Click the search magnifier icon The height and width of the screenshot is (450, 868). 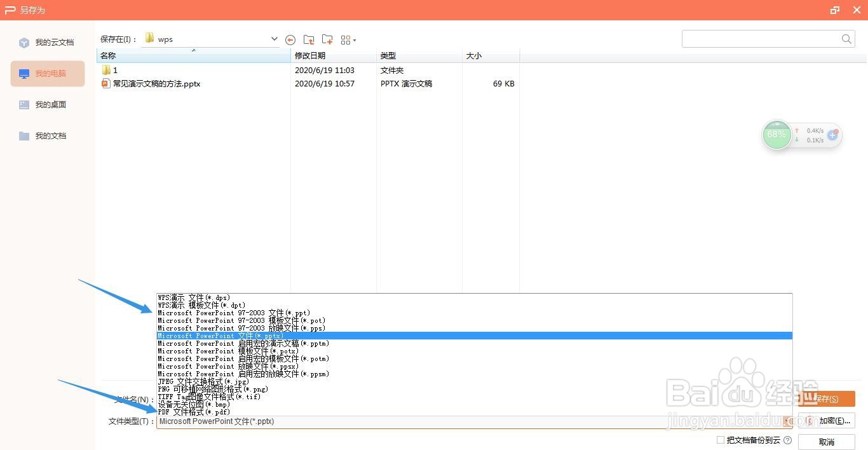(846, 39)
